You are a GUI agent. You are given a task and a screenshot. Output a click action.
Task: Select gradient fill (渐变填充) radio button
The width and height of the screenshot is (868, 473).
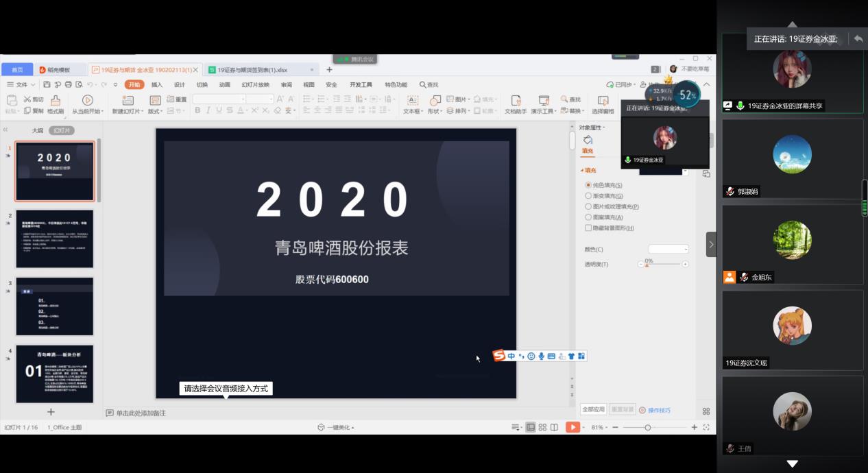pyautogui.click(x=588, y=196)
